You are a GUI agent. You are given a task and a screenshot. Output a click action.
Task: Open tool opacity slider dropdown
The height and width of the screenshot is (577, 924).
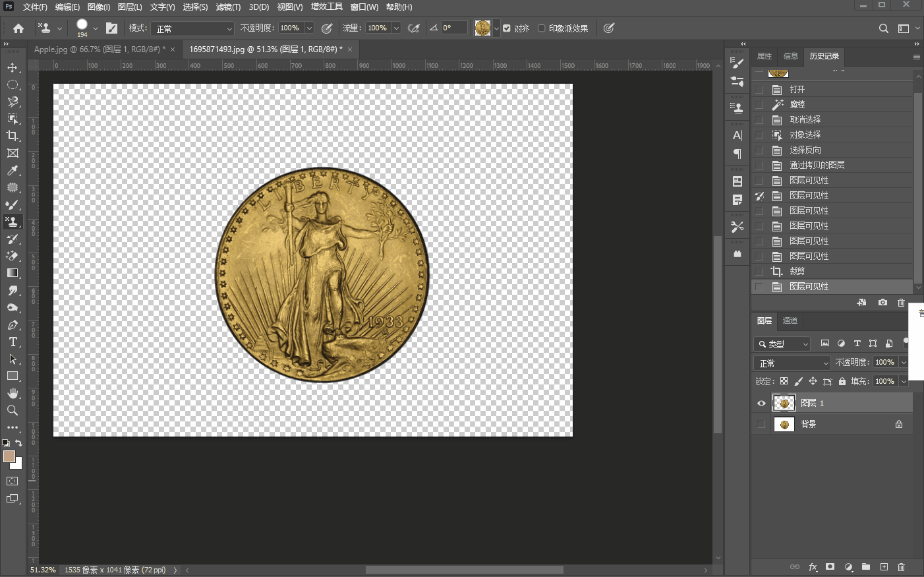[x=309, y=28]
